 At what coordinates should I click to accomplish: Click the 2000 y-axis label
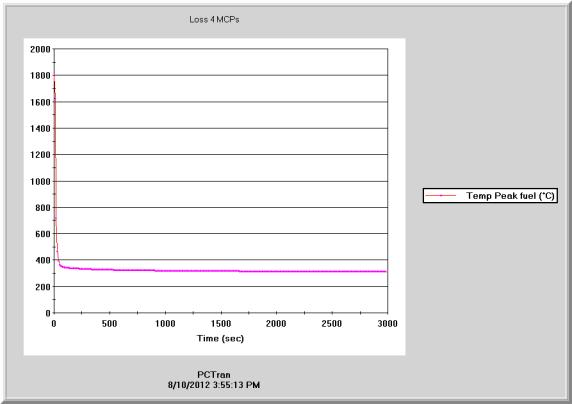point(40,49)
